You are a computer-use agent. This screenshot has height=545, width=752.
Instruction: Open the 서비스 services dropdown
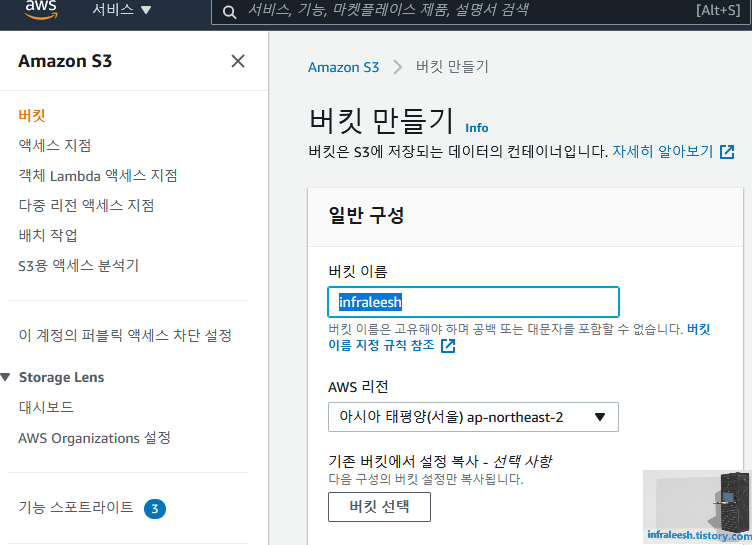(122, 10)
